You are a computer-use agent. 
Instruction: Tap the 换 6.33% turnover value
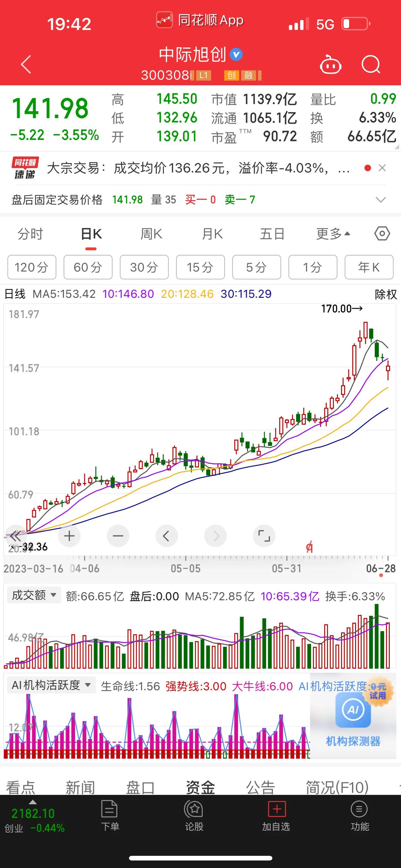click(x=378, y=118)
